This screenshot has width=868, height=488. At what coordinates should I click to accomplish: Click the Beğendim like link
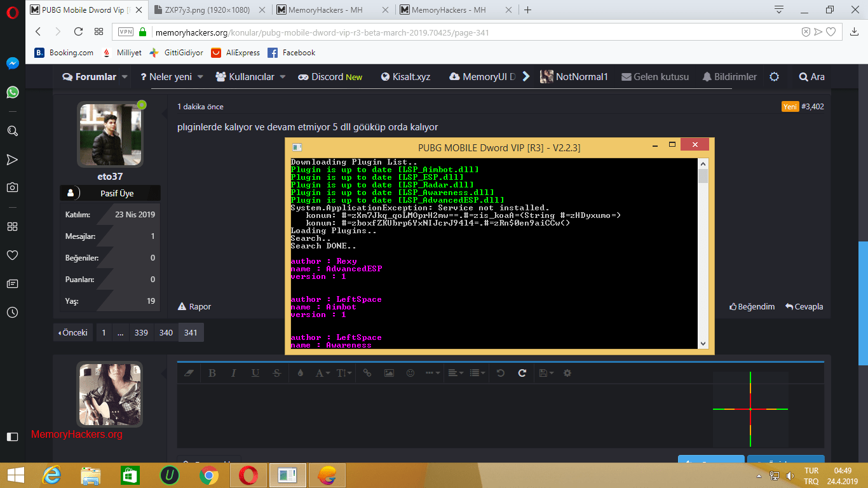[x=752, y=307]
